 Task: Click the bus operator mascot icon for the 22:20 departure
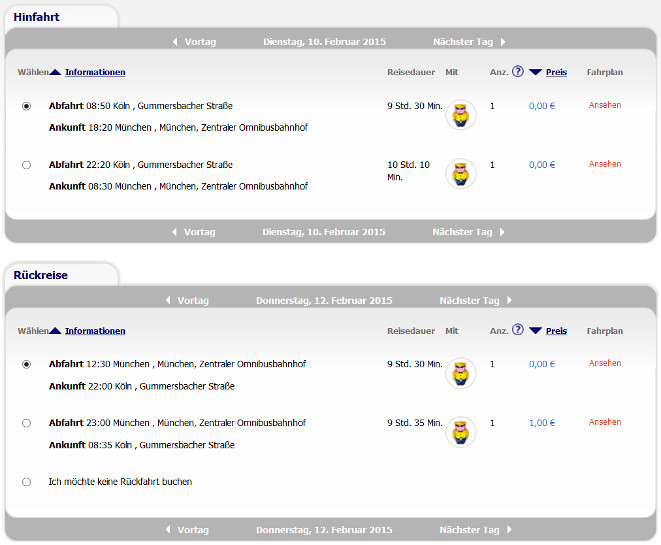[x=460, y=173]
